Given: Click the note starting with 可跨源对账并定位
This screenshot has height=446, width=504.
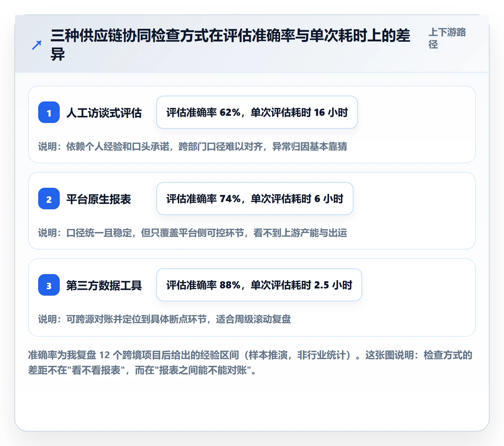Looking at the screenshot, I should (x=165, y=319).
